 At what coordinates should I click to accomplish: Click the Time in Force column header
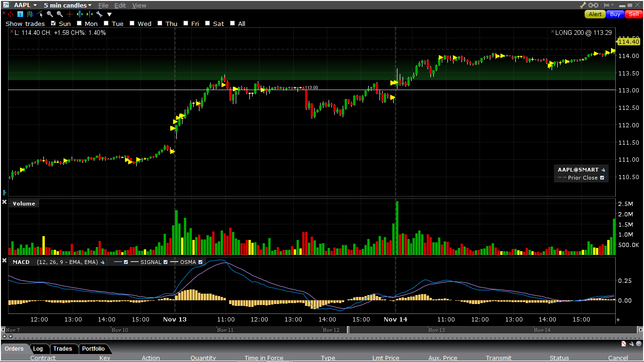pos(264,358)
